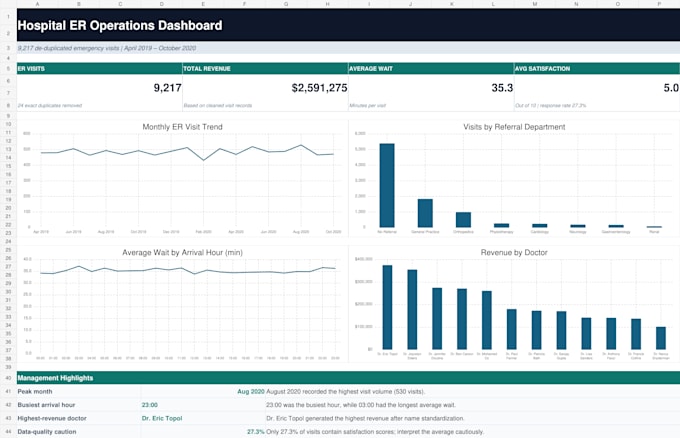Select row 44 via its row header
This screenshot has width=680, height=438.
coord(8,432)
